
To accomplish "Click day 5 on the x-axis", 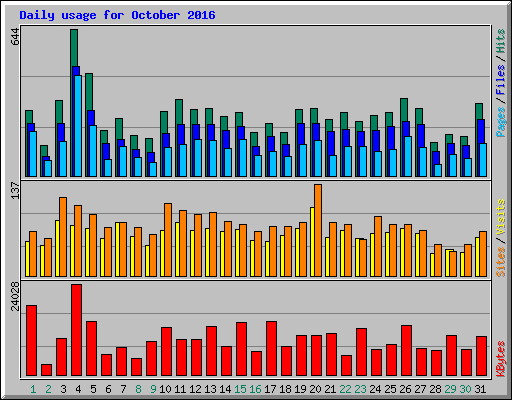I will [x=93, y=389].
